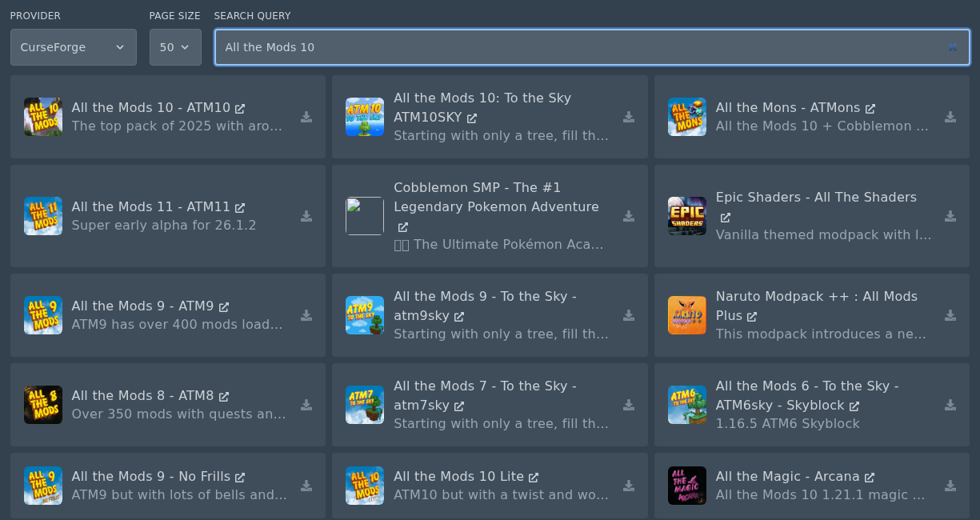
Task: Download All the Mods 8 - ATM8
Action: click(306, 405)
